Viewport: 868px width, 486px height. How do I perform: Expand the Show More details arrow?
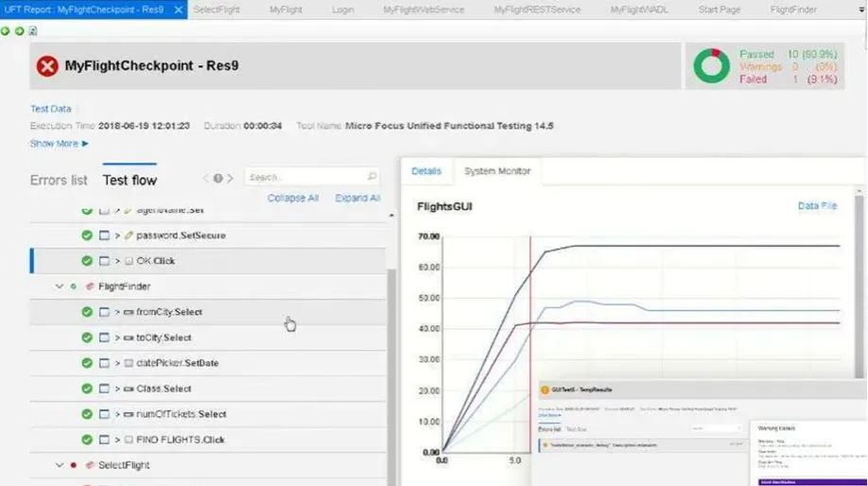click(85, 144)
